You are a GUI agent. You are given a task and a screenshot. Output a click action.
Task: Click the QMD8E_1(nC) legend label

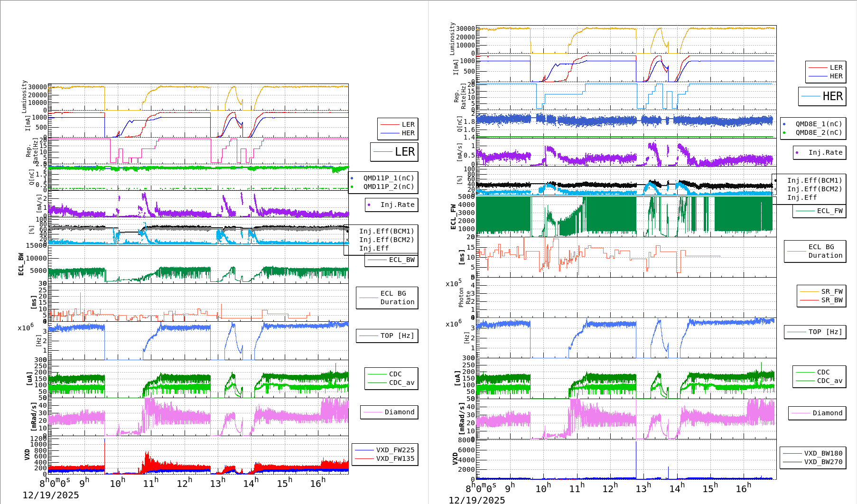click(x=819, y=124)
